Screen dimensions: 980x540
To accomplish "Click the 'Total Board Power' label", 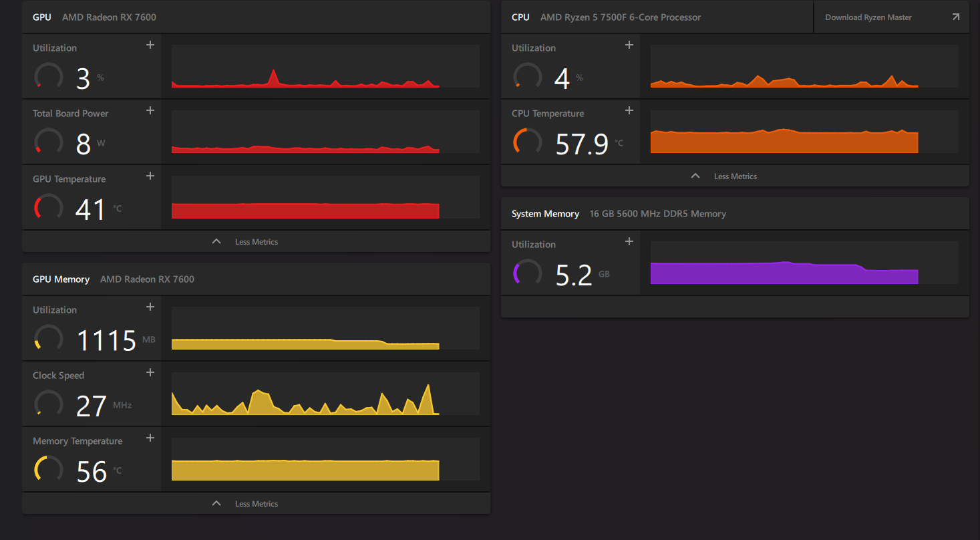I will tap(70, 114).
